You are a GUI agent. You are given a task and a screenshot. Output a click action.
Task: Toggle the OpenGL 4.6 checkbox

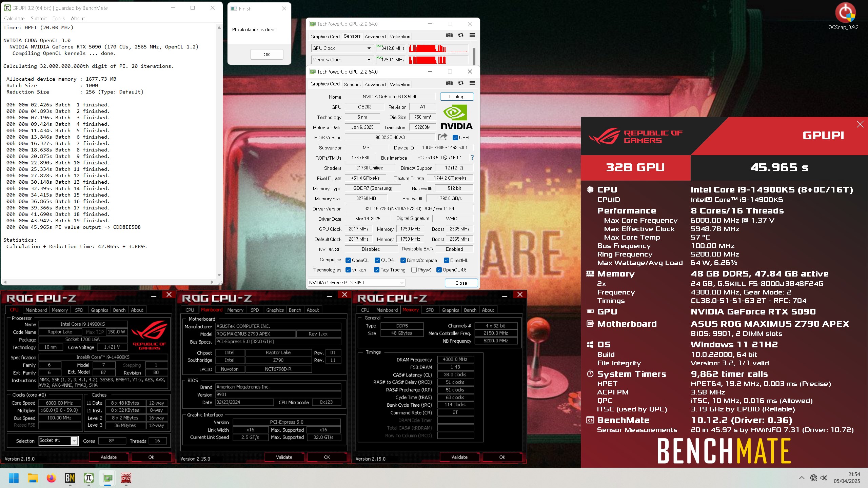439,270
